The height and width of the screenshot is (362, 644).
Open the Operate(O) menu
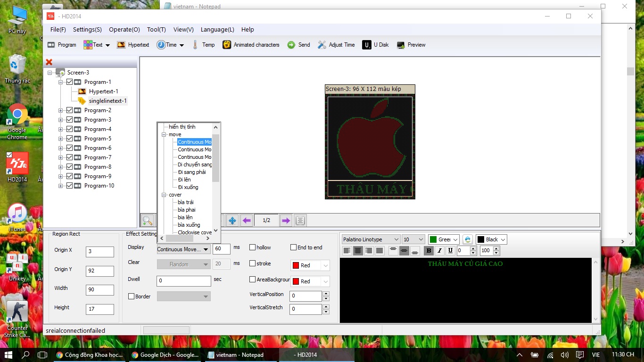point(124,29)
